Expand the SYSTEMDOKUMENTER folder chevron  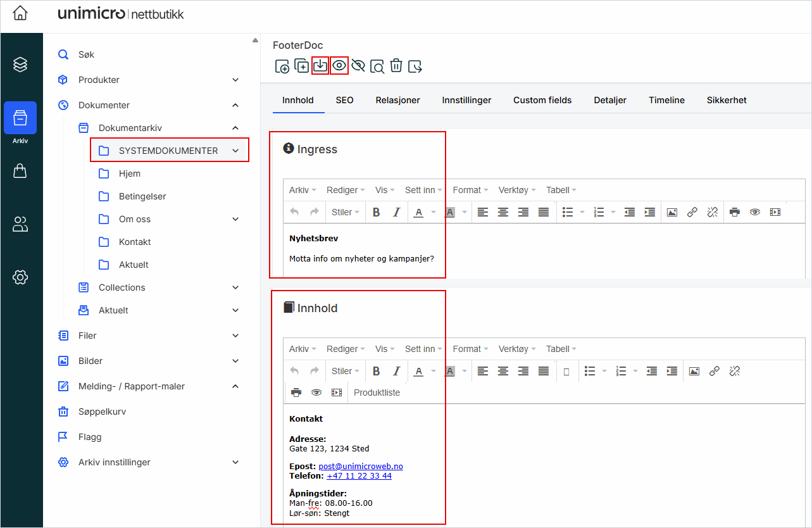point(235,151)
